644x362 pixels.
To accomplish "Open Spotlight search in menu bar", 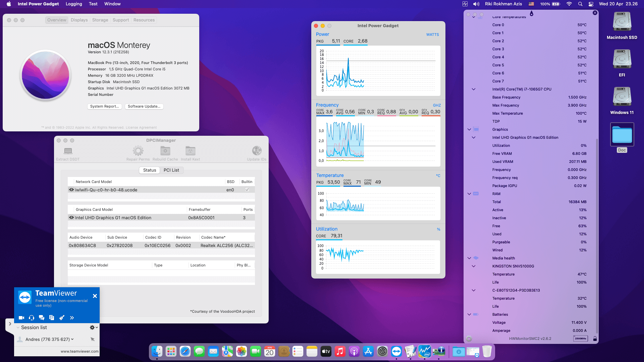I will pos(580,4).
